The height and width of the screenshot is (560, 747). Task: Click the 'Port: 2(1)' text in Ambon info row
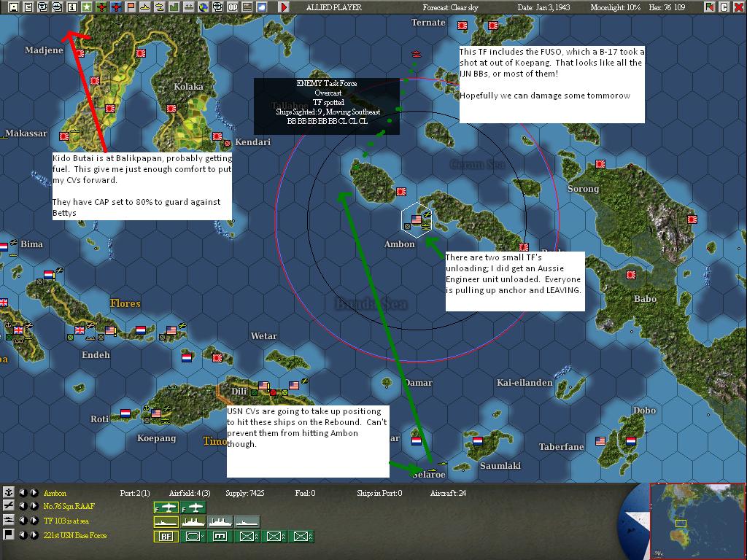pos(135,493)
